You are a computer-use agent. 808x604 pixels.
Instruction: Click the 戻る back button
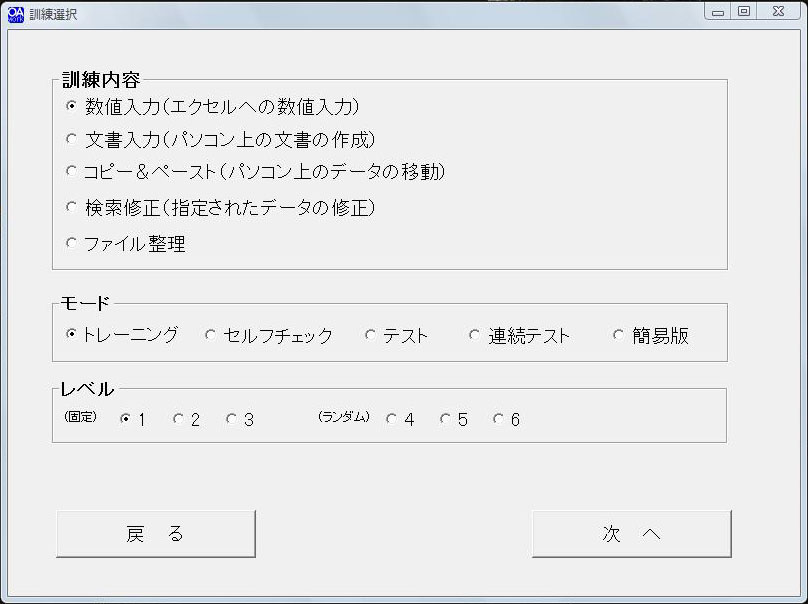(x=156, y=534)
